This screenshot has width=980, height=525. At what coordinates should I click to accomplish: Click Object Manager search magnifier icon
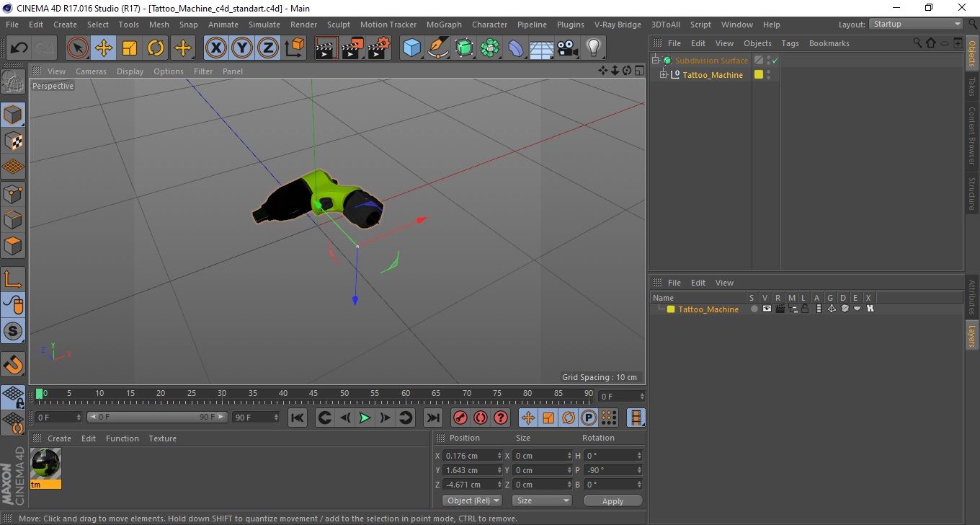click(x=917, y=43)
